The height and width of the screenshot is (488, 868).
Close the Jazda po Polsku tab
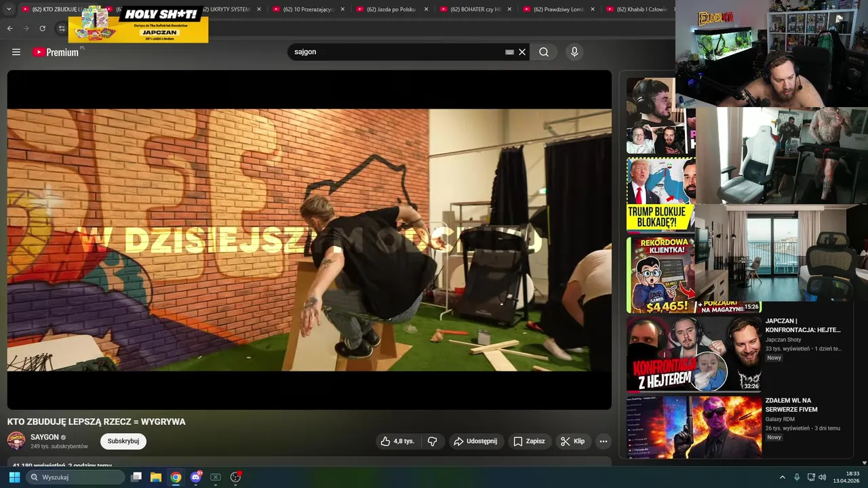(426, 9)
